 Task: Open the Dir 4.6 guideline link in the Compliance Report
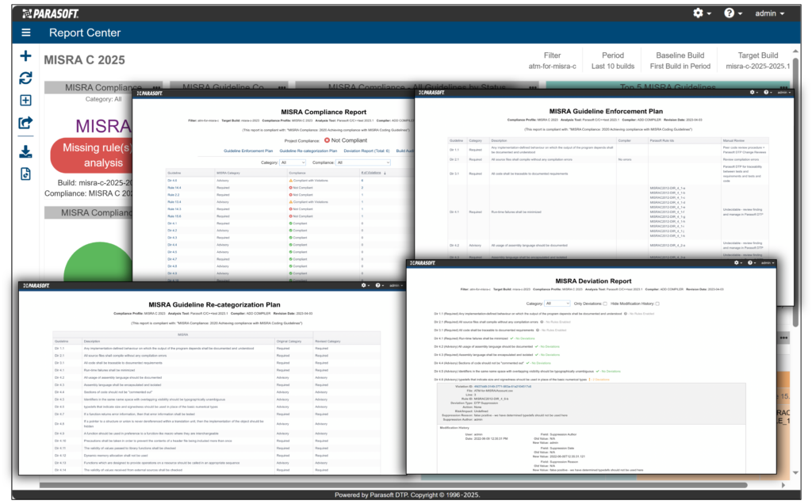point(172,181)
